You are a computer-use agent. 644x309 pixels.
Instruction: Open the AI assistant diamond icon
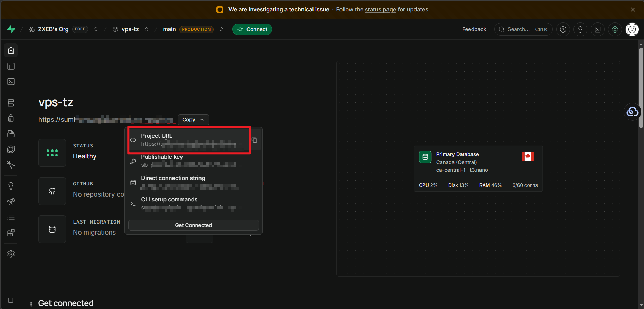pyautogui.click(x=615, y=29)
